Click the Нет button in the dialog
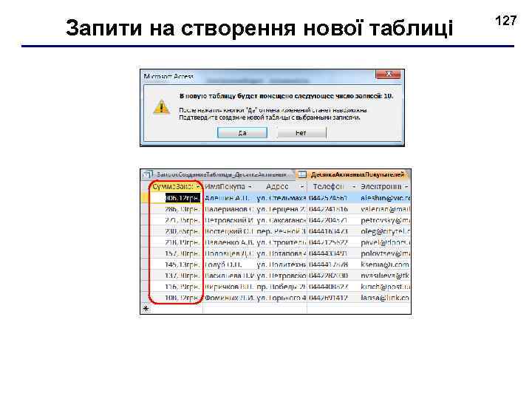Screen dimensions: 532x399 [x=301, y=133]
